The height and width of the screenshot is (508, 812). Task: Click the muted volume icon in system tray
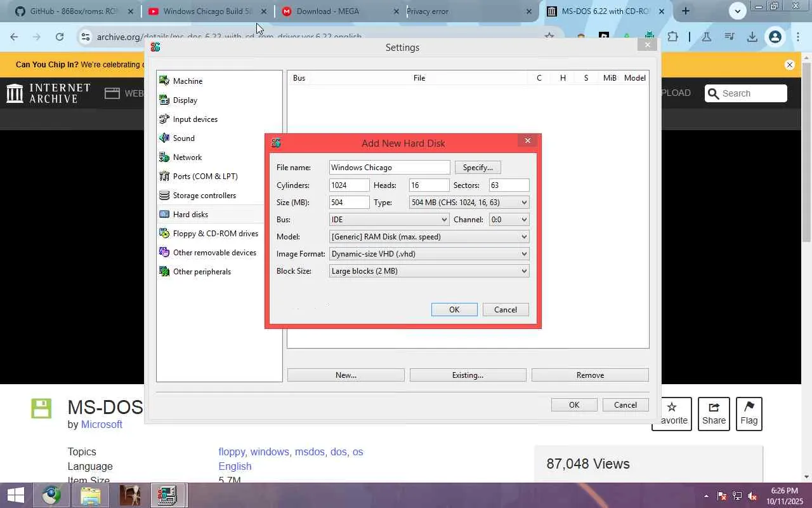(752, 496)
